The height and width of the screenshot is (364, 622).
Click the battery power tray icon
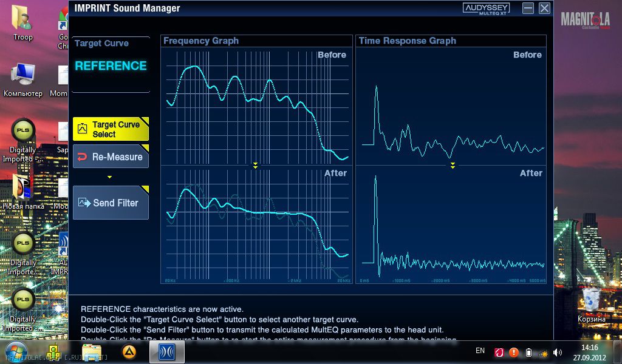pos(528,352)
